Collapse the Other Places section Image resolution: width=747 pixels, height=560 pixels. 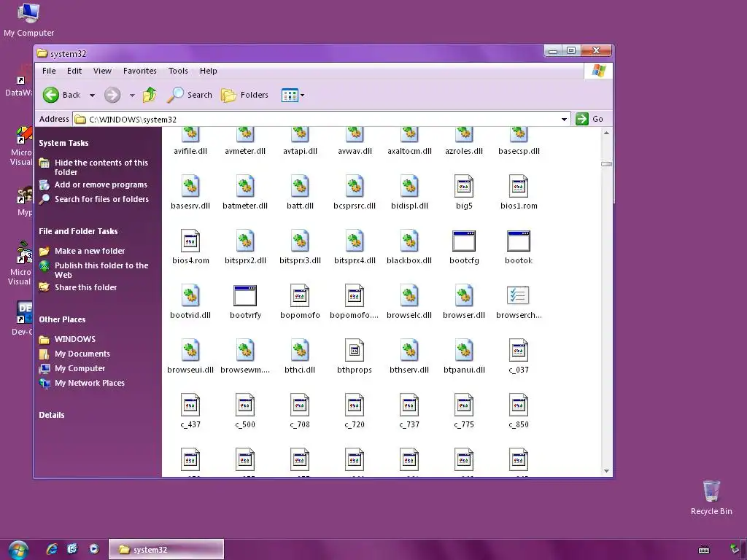pos(63,319)
